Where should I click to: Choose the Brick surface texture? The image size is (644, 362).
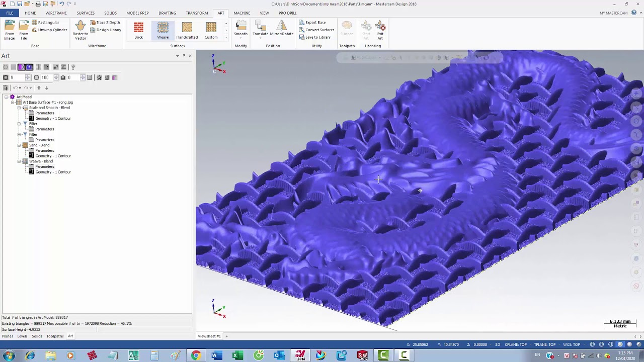point(138,31)
